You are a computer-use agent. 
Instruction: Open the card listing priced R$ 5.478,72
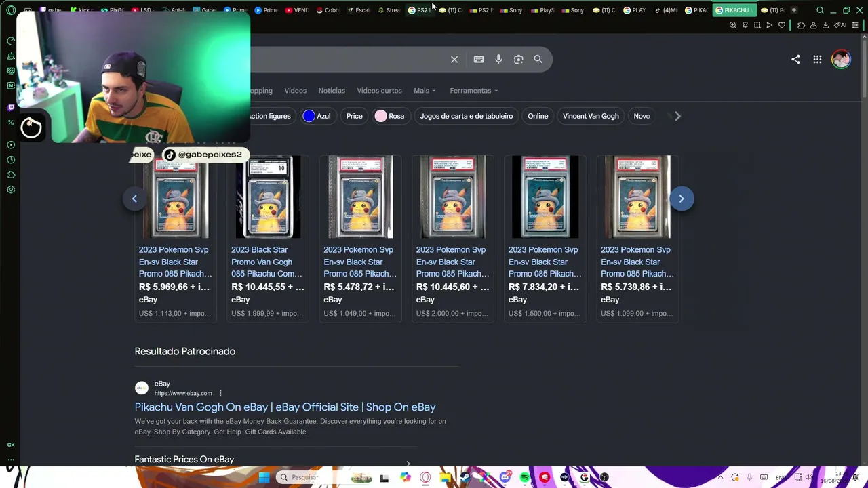coord(360,238)
